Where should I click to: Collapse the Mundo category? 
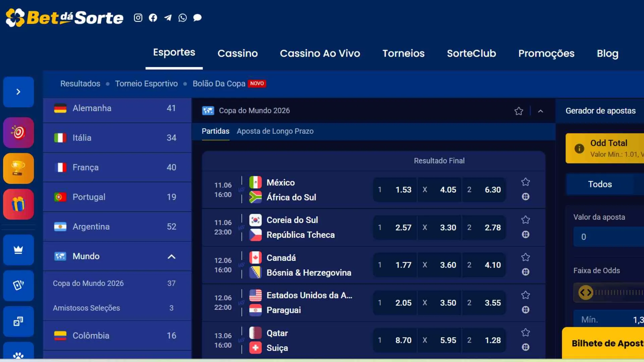coord(171,256)
